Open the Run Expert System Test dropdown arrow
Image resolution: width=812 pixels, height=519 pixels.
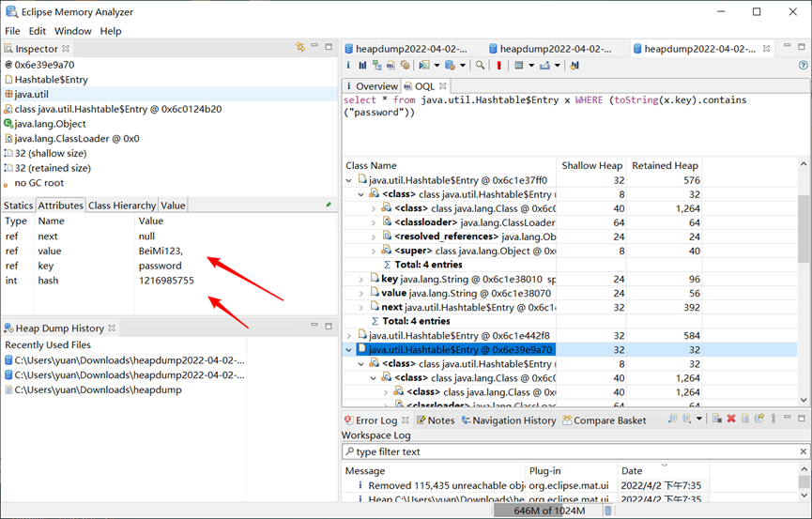point(437,66)
